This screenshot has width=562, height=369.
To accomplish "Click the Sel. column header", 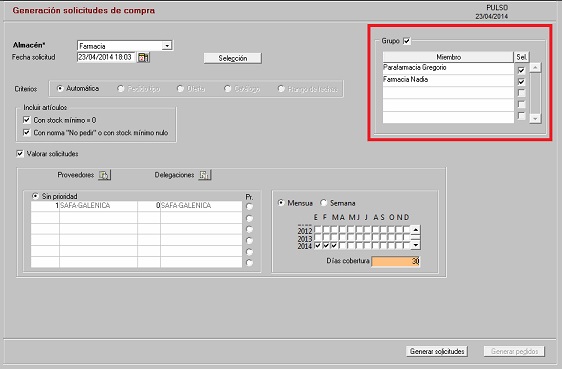I will pos(521,57).
